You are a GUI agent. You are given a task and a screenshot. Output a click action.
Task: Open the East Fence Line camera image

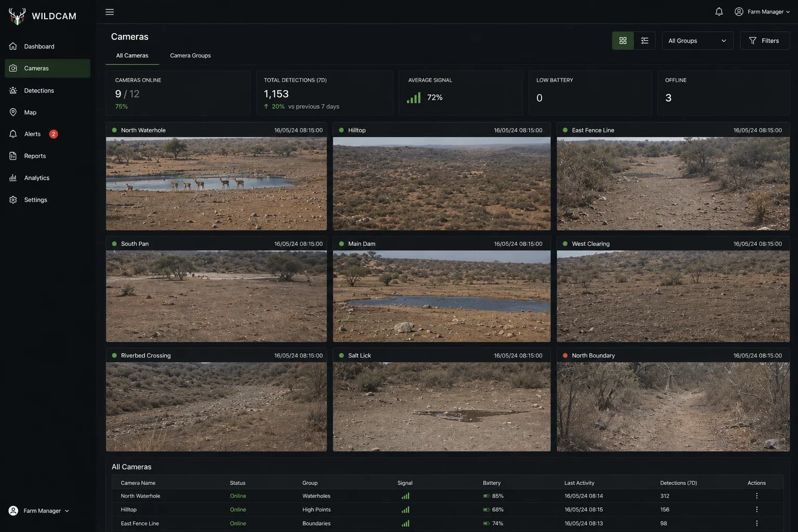tap(673, 183)
